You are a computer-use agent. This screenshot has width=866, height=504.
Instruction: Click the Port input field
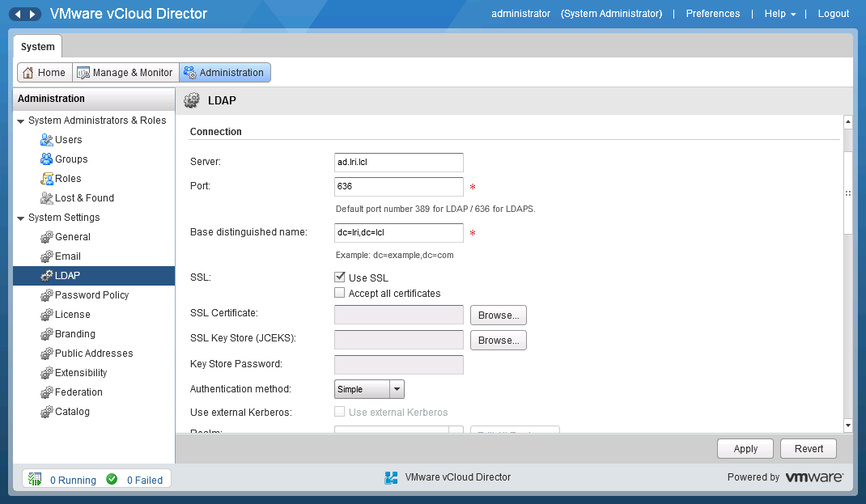coord(399,187)
